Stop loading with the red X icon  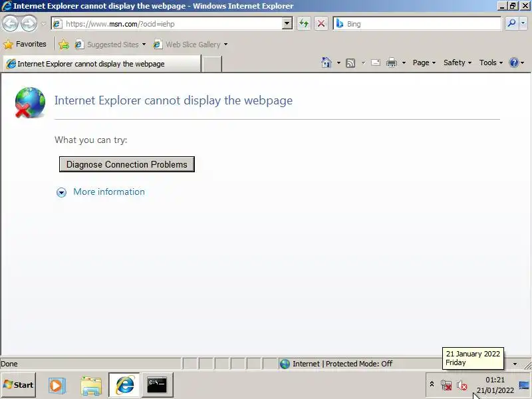(x=321, y=24)
